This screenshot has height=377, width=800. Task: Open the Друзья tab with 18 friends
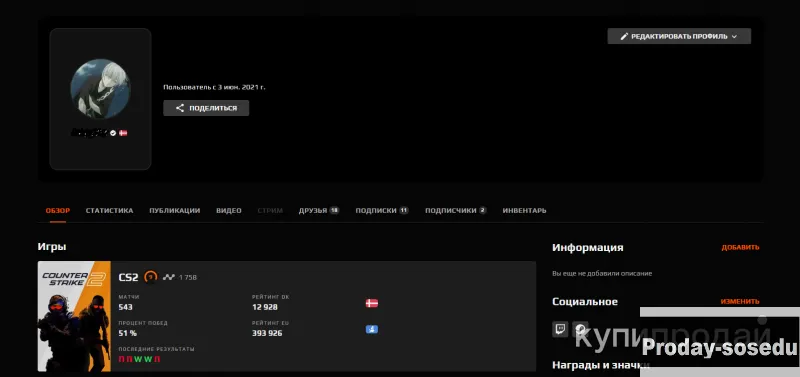[x=319, y=211]
